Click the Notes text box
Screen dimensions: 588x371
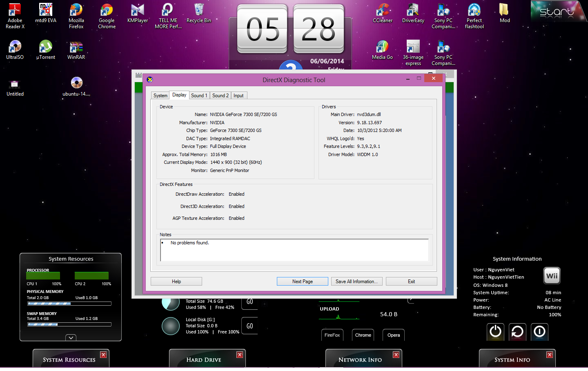[294, 250]
